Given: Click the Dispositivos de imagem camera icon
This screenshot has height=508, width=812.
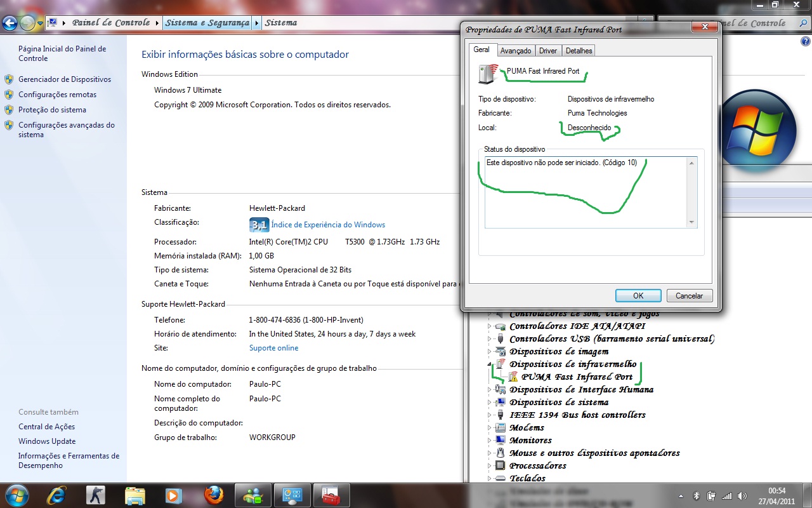Looking at the screenshot, I should click(501, 352).
